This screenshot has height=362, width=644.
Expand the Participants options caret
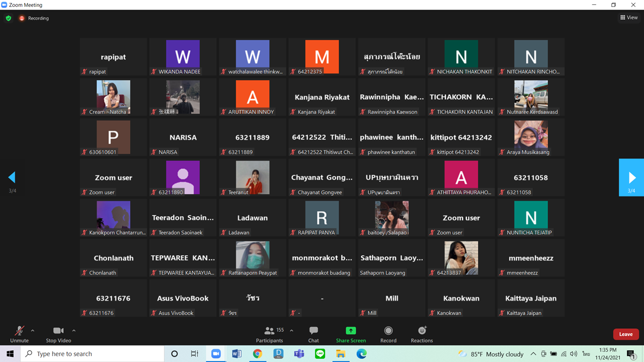coord(291,331)
